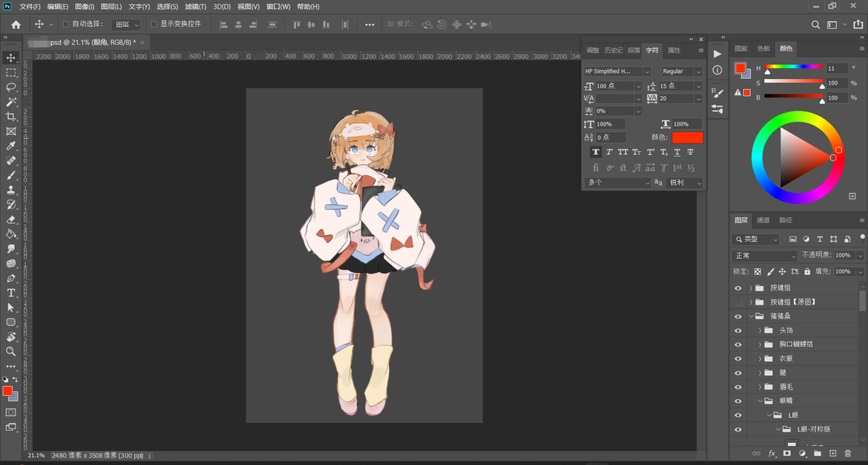Click the Actions play icon in side dock
Image resolution: width=868 pixels, height=465 pixels.
[x=718, y=53]
